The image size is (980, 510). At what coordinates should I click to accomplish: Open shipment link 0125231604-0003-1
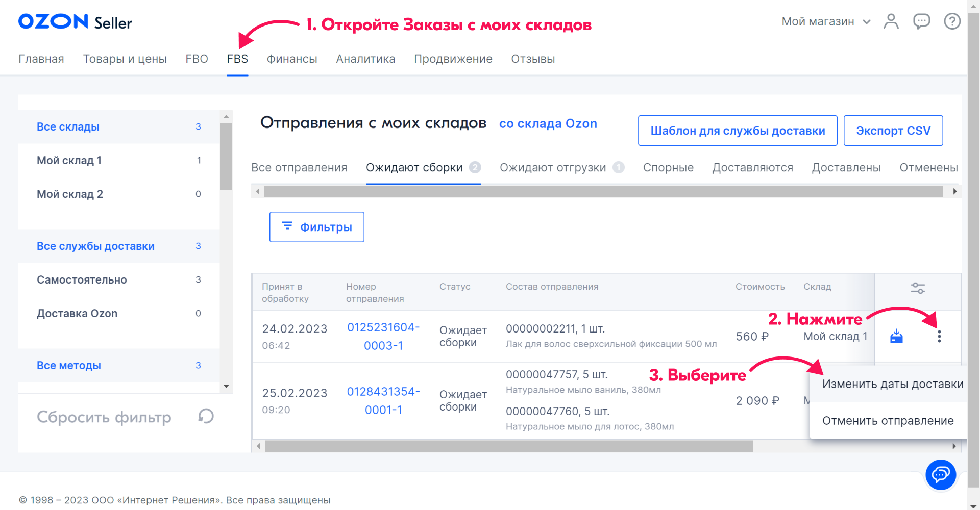click(383, 337)
